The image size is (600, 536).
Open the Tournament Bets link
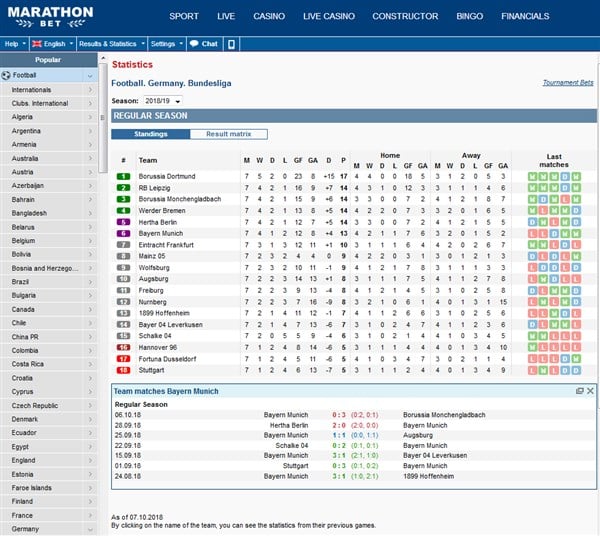click(x=568, y=83)
